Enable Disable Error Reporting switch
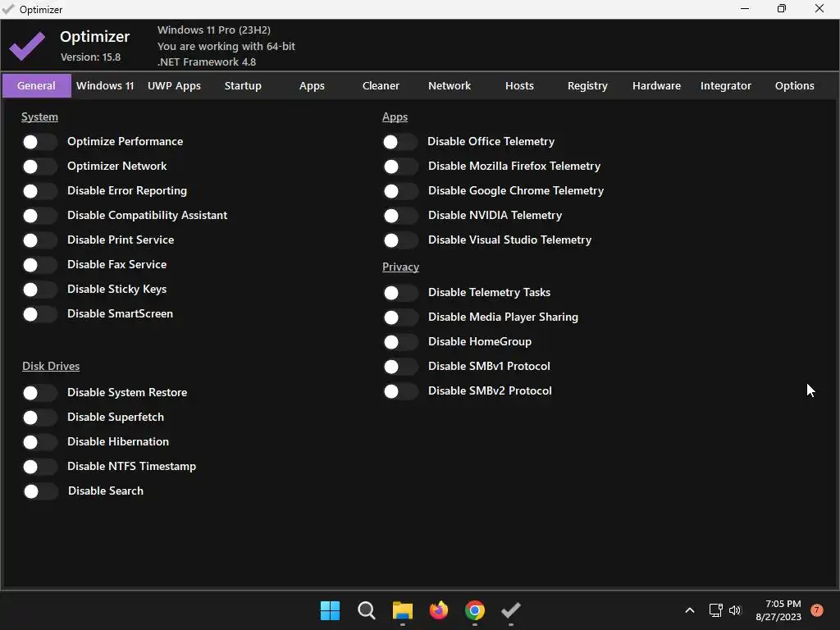Screen dimensions: 840x630 click(x=39, y=190)
